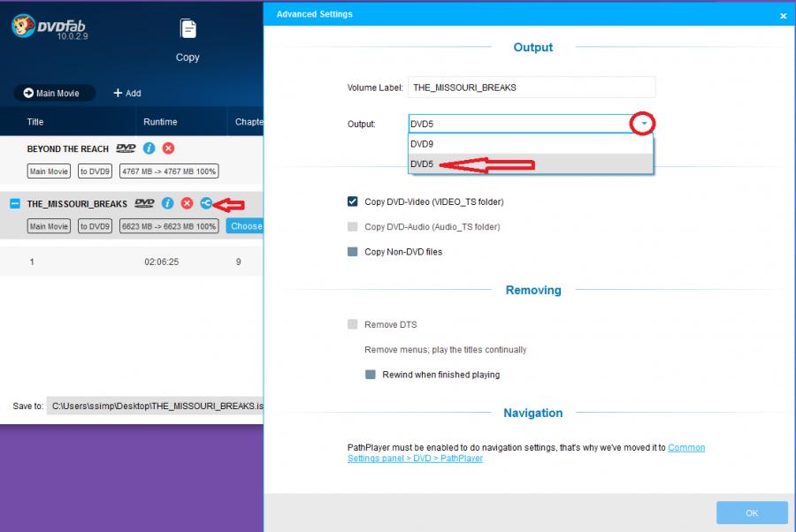Show info for THE_MISSOURI_BREAKS
This screenshot has width=796, height=532.
point(167,203)
